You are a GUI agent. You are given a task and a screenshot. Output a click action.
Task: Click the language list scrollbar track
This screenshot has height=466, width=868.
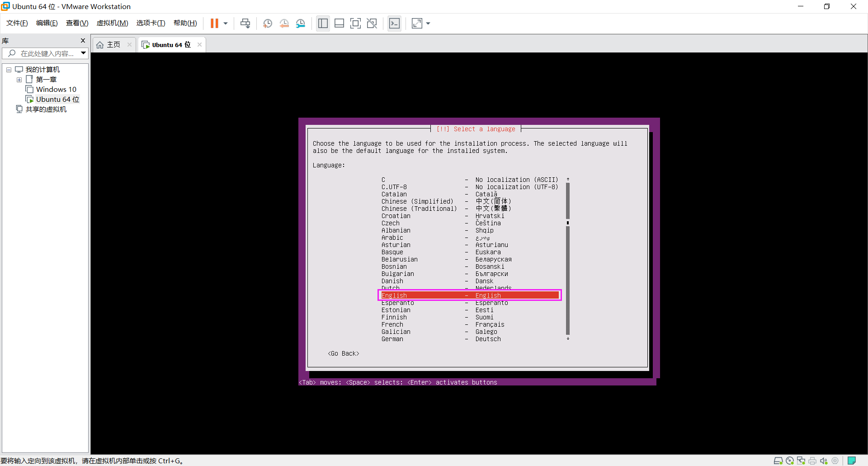coord(568,259)
